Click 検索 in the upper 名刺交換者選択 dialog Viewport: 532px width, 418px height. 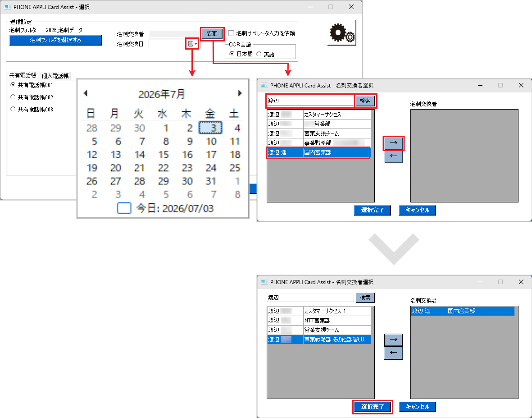(365, 101)
